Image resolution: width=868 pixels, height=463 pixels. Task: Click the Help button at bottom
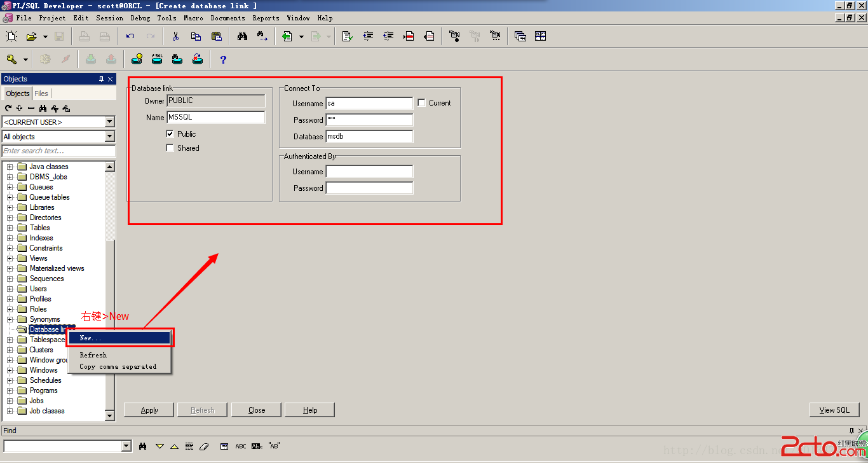pyautogui.click(x=310, y=410)
